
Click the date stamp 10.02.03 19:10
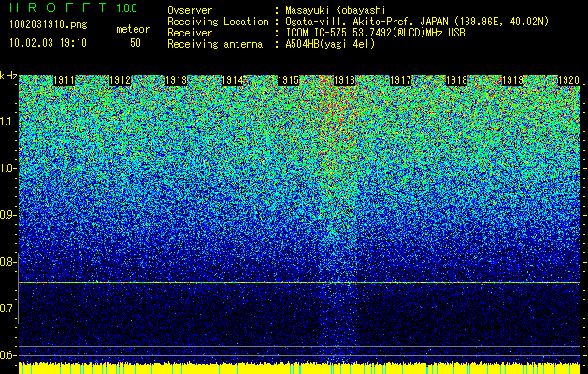48,43
